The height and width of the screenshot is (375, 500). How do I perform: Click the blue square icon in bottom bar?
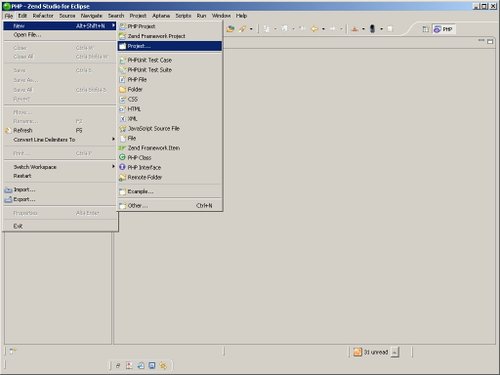(x=152, y=366)
